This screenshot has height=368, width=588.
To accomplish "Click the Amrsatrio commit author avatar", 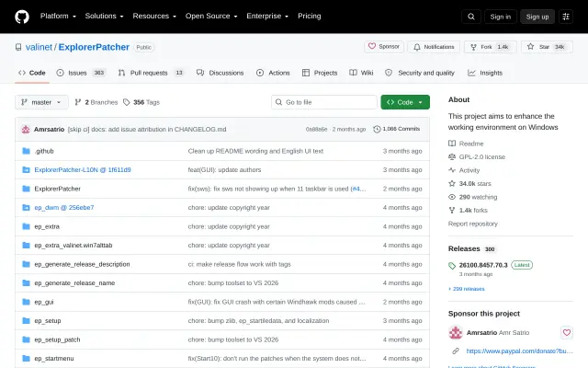I will point(26,129).
